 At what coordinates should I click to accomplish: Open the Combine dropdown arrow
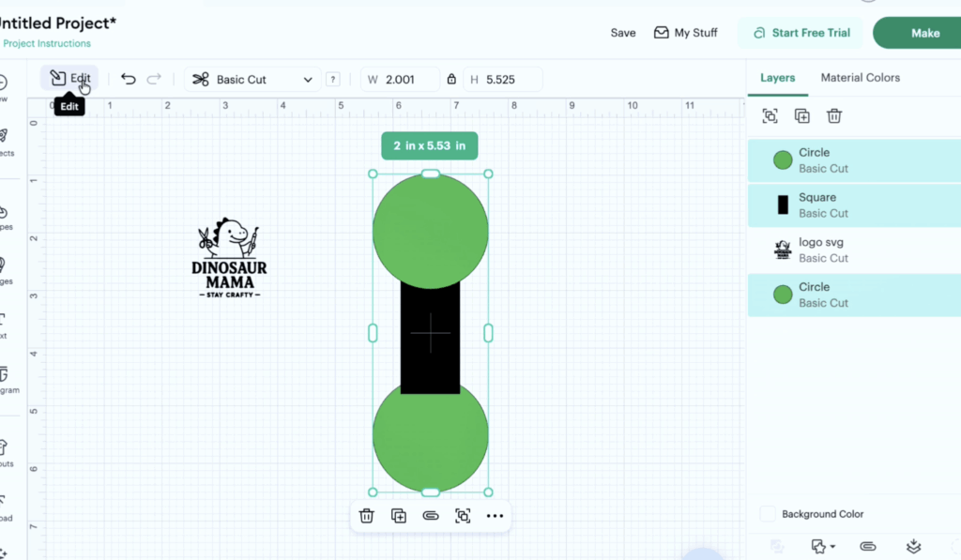[832, 547]
